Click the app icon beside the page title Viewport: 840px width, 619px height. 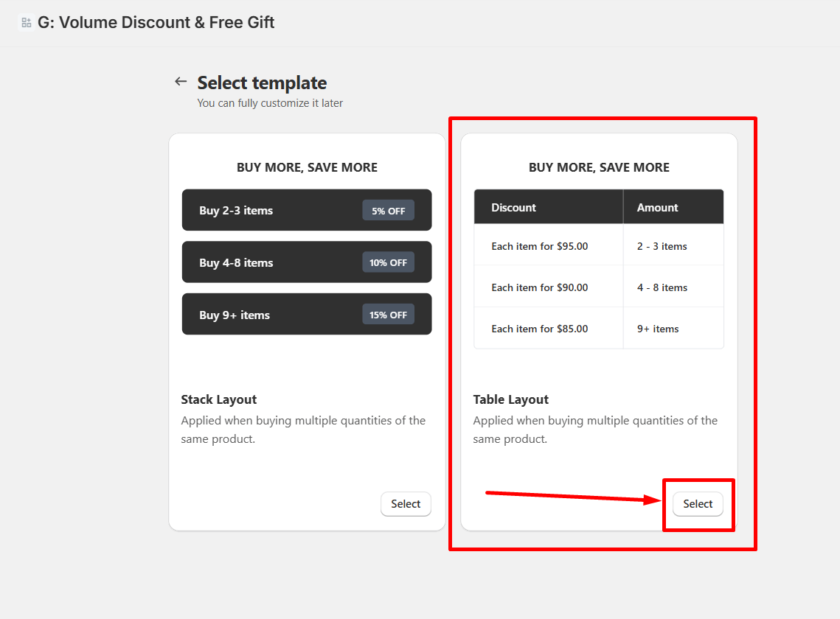click(26, 22)
